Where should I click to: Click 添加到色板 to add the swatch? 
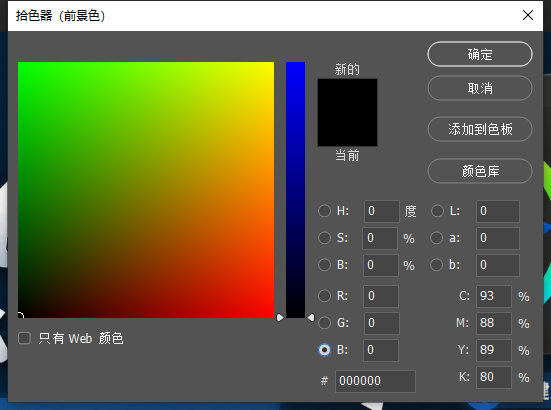click(x=480, y=129)
